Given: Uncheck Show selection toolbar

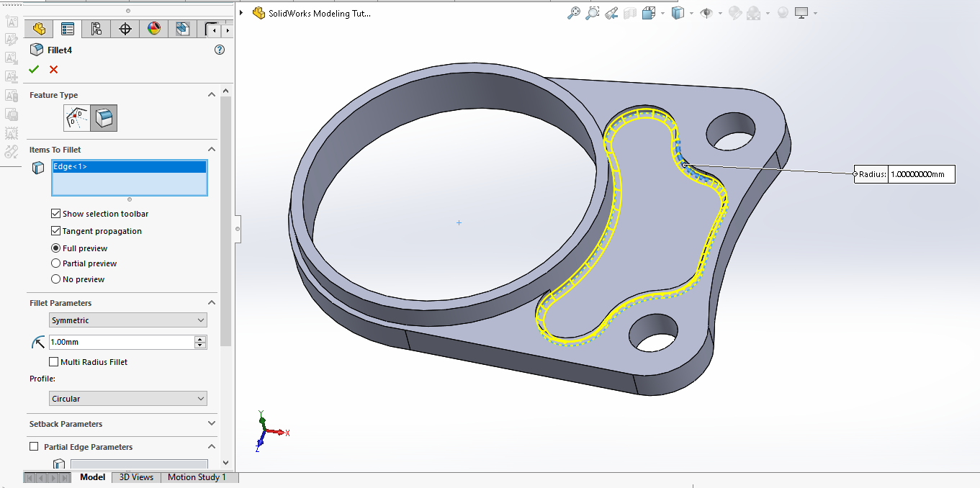Looking at the screenshot, I should point(56,214).
